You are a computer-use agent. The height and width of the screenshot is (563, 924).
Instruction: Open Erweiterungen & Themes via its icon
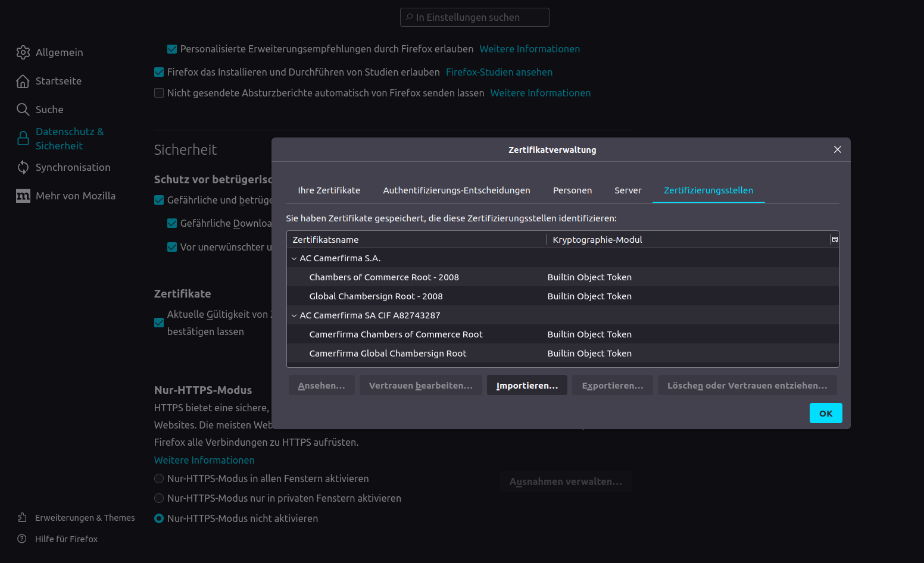click(23, 517)
